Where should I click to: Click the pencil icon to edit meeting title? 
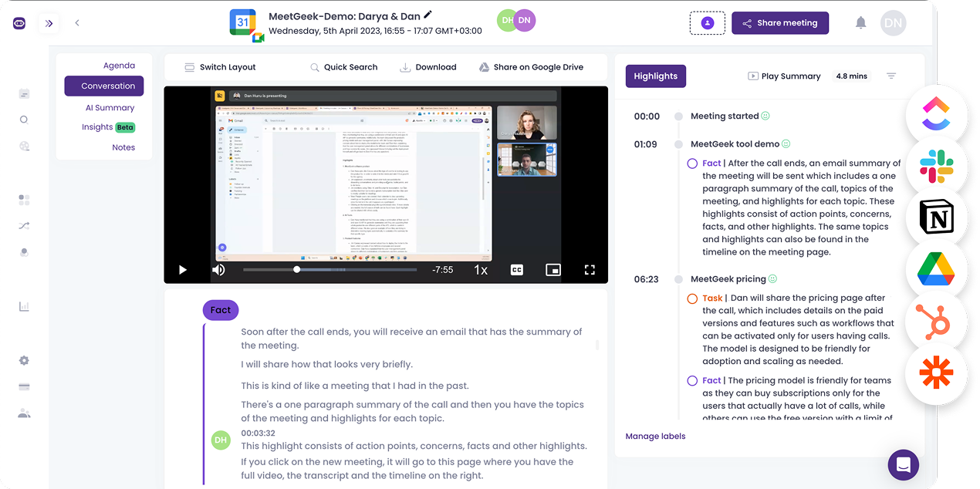click(x=428, y=15)
